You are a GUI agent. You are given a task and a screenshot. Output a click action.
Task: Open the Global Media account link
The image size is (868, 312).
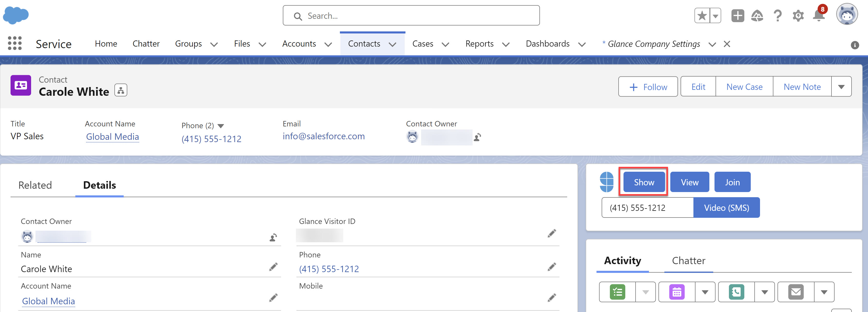click(113, 137)
